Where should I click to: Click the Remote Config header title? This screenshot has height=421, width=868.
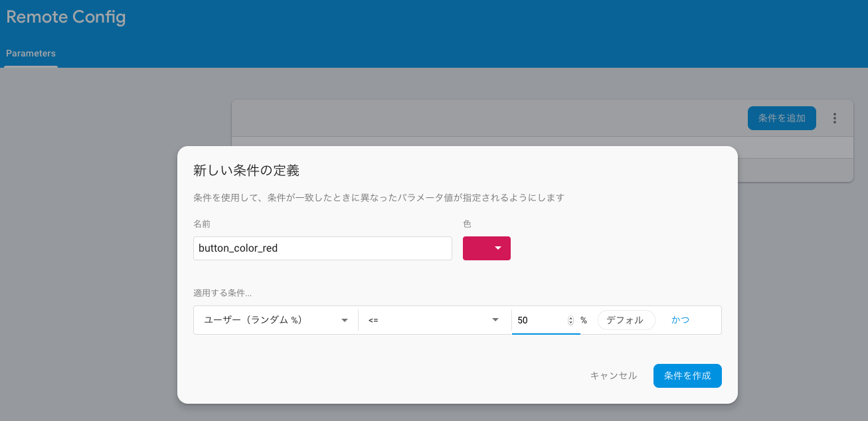[66, 17]
